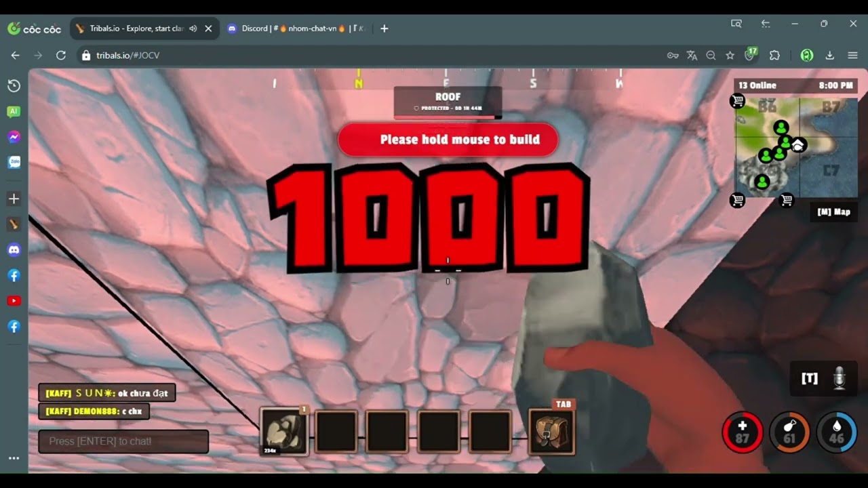The width and height of the screenshot is (868, 488).
Task: Open Zalo from the sidebar
Action: 14,162
